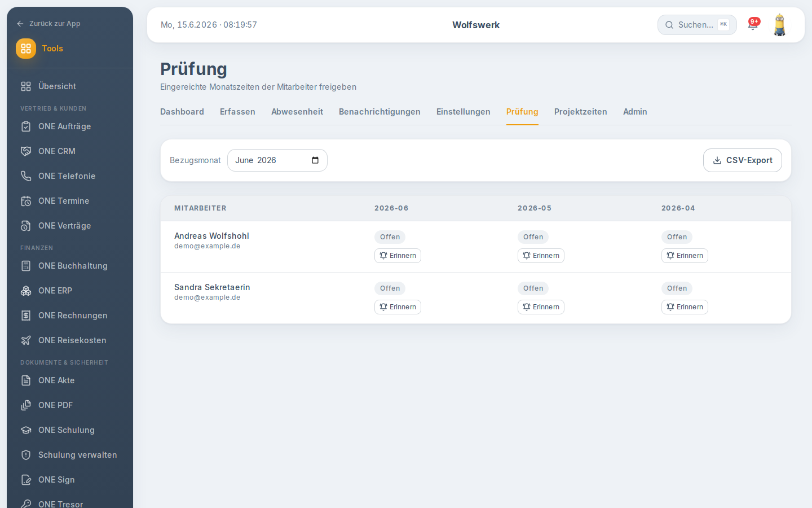Switch to the Erfassen tab
812x508 pixels.
[237, 112]
